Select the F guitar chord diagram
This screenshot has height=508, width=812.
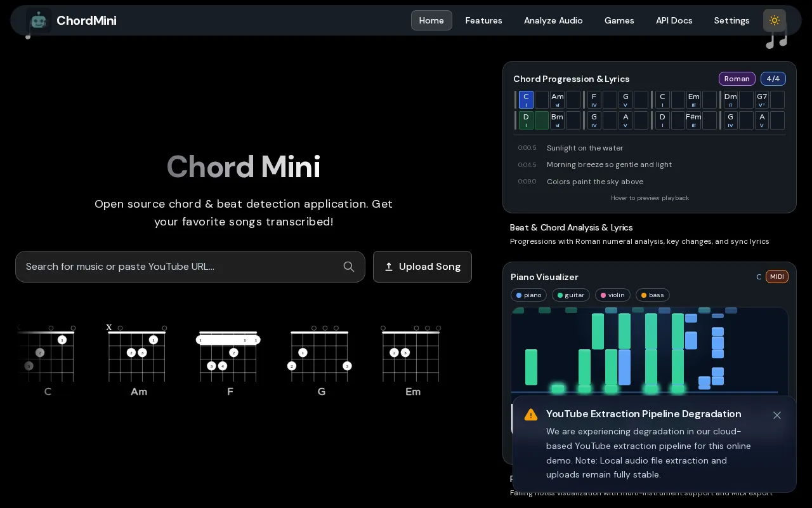[230, 360]
